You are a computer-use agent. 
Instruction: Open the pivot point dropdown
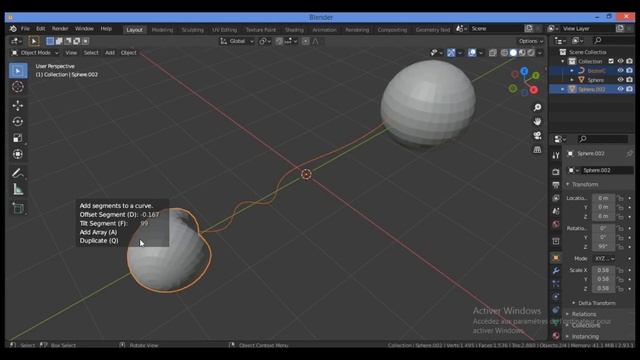click(264, 41)
